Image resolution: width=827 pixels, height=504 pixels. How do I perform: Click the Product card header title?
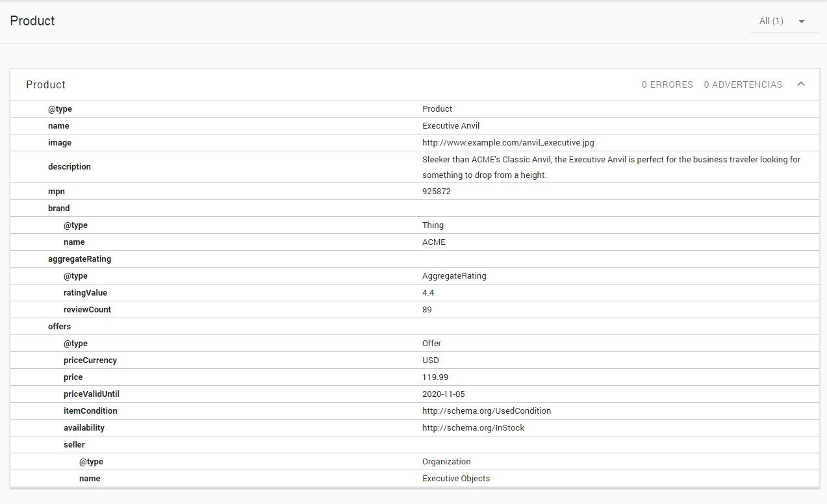[45, 84]
